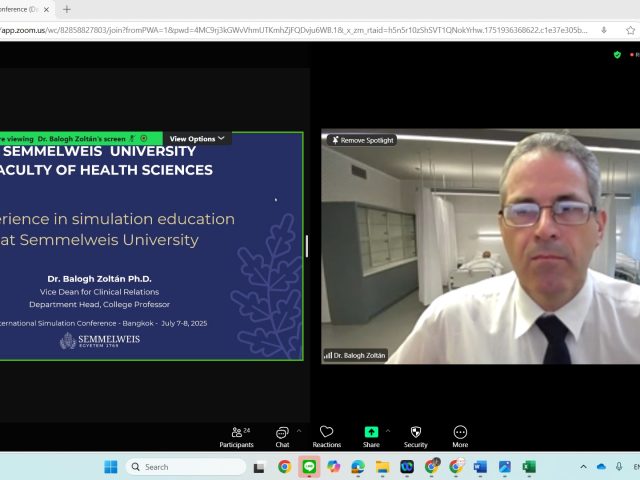
Task: Click the circled icon in green sharing banner
Action: click(144, 139)
